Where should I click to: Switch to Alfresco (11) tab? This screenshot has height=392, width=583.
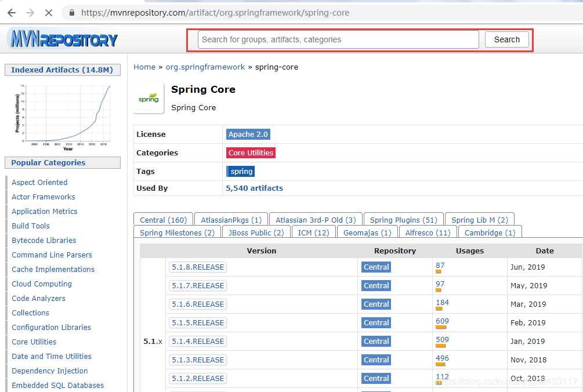pyautogui.click(x=428, y=233)
